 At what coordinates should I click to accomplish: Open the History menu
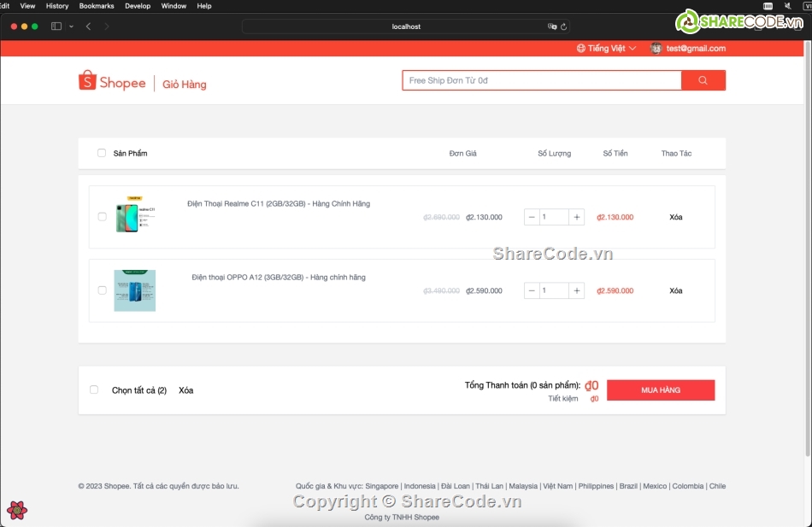(57, 6)
